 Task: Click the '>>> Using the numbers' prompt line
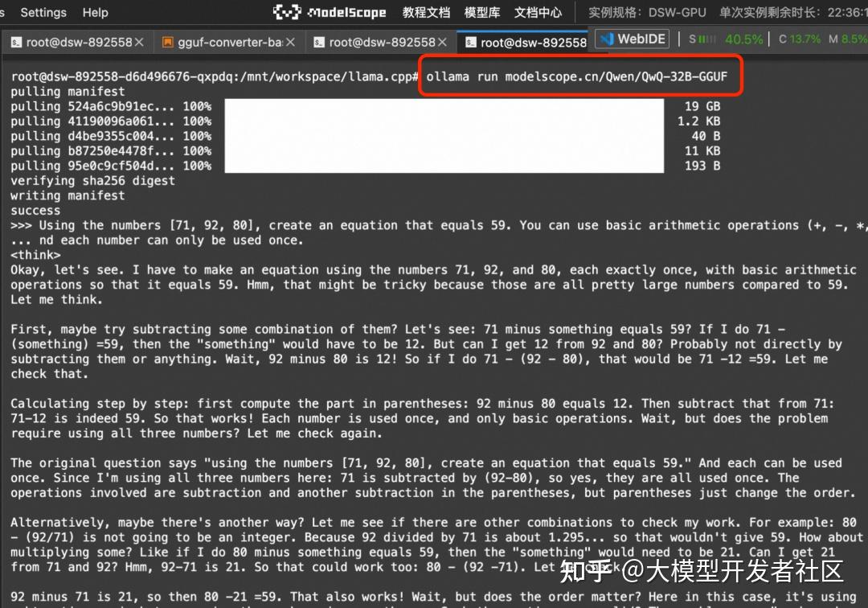coord(439,225)
